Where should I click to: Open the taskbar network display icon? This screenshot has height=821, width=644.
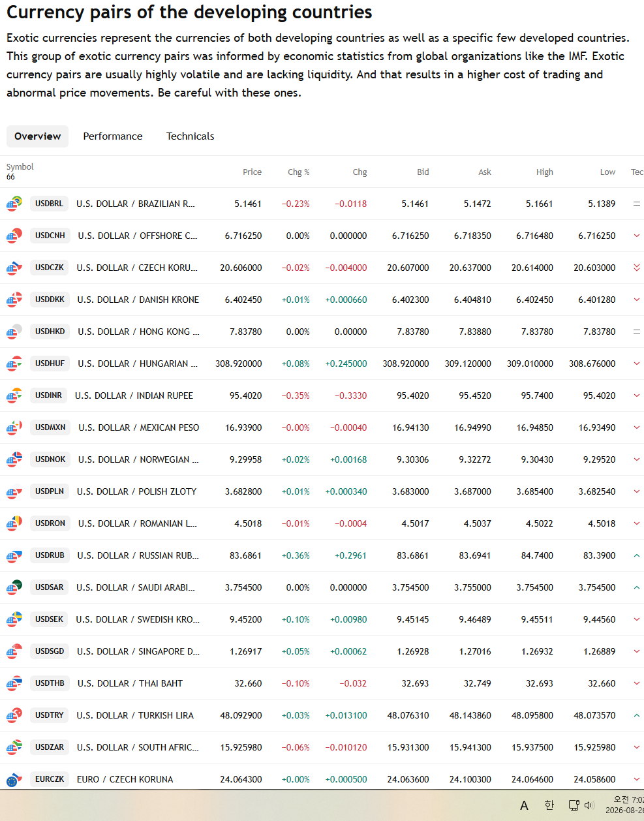[574, 805]
